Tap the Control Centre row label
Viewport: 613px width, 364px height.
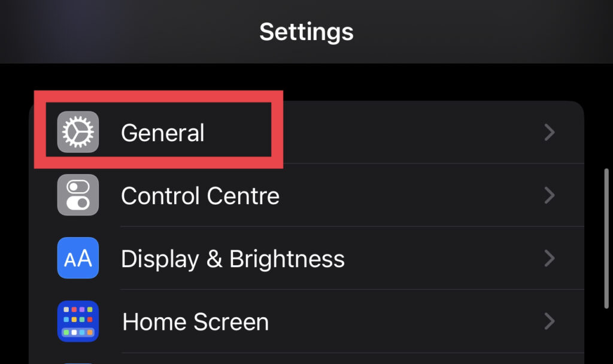pyautogui.click(x=200, y=195)
